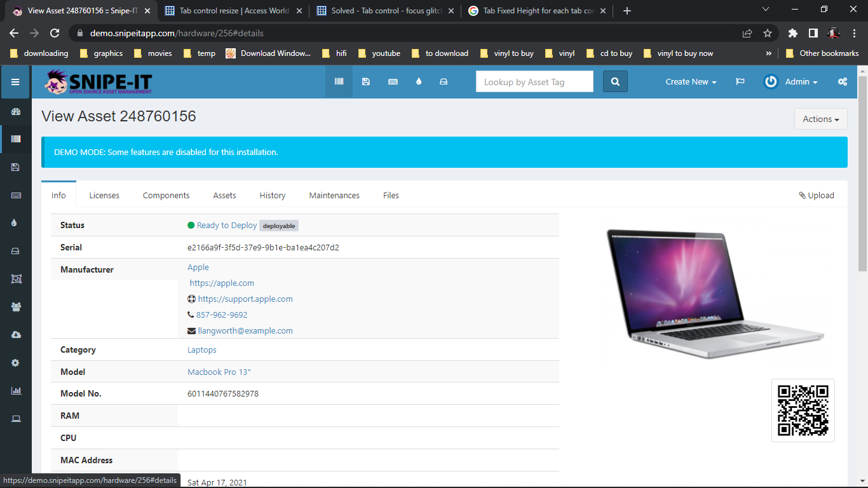Screen dimensions: 868x488
Task: View site information via the lock icon
Action: pyautogui.click(x=80, y=33)
